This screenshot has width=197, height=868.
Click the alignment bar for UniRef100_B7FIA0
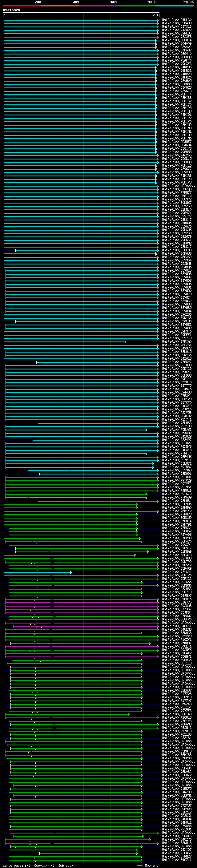coord(65,342)
